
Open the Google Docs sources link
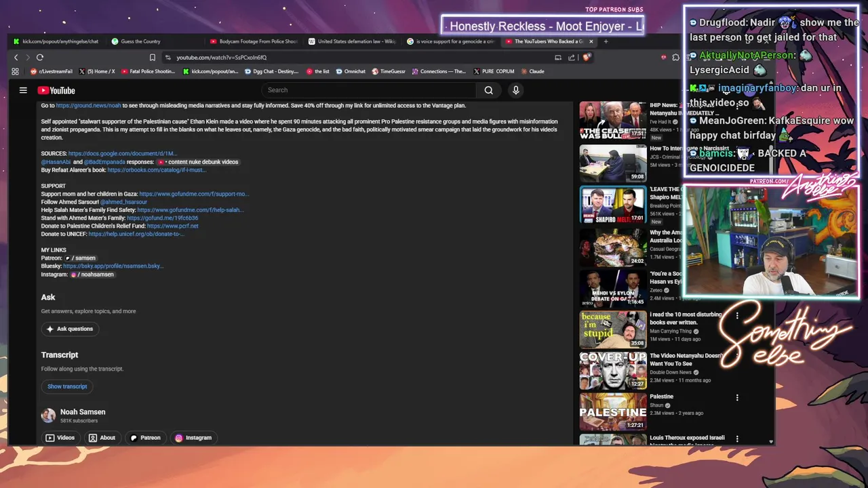(x=122, y=154)
